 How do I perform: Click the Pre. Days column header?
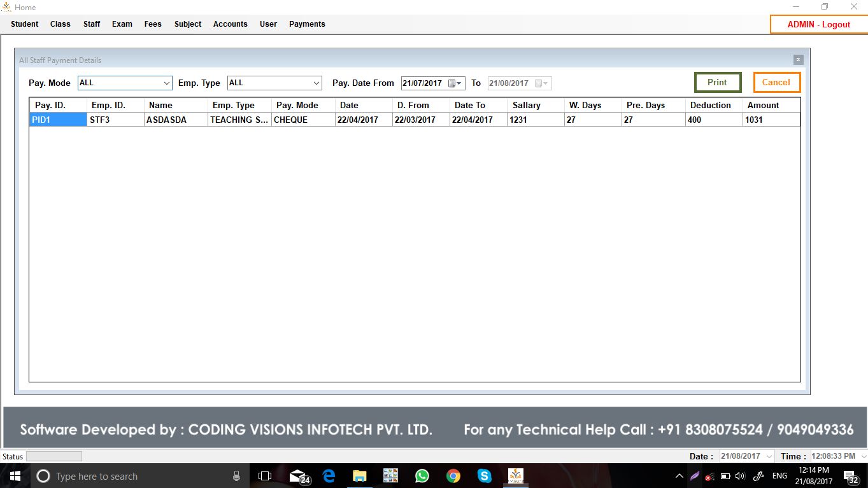(x=653, y=106)
